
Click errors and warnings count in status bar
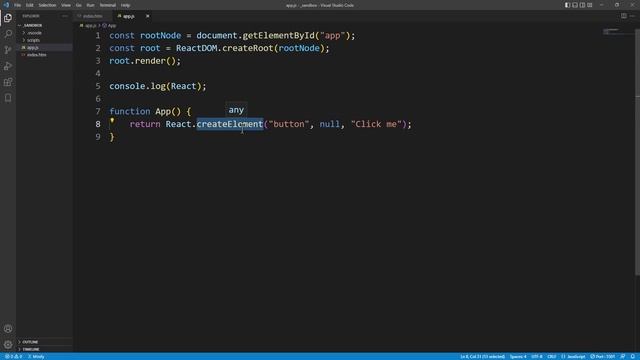(13, 356)
